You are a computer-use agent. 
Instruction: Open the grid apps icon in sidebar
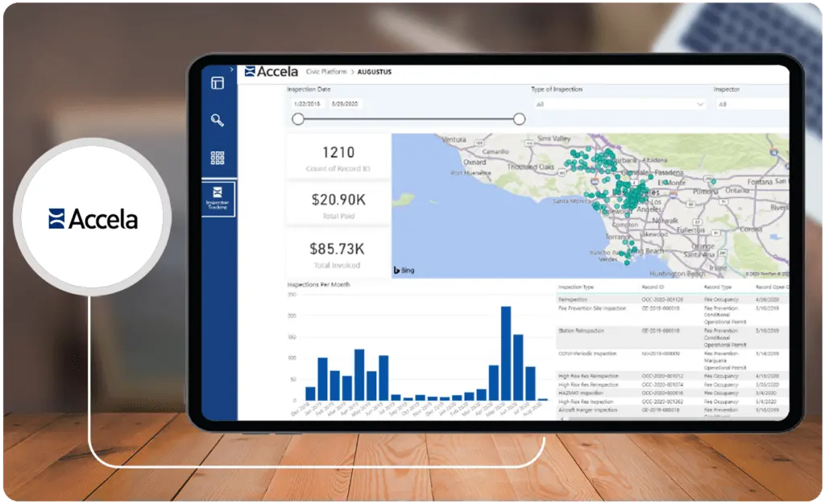pyautogui.click(x=218, y=158)
